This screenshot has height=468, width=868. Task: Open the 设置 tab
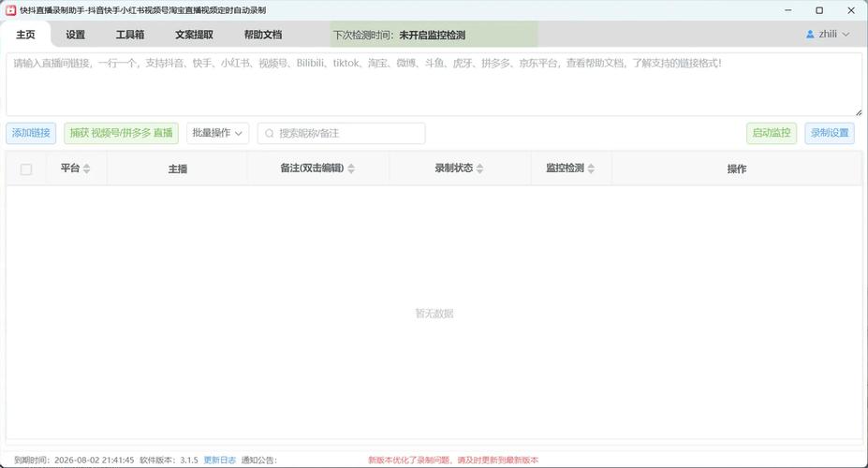coord(75,35)
